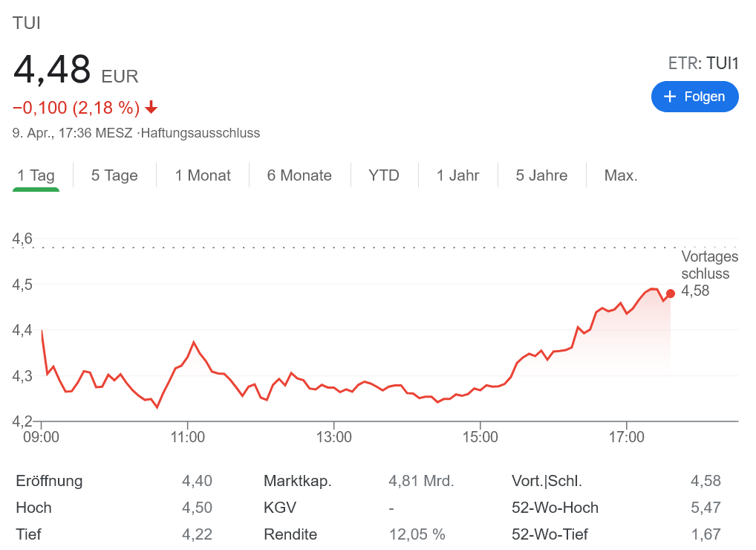
Task: Show the 6 Monate chart
Action: (299, 175)
